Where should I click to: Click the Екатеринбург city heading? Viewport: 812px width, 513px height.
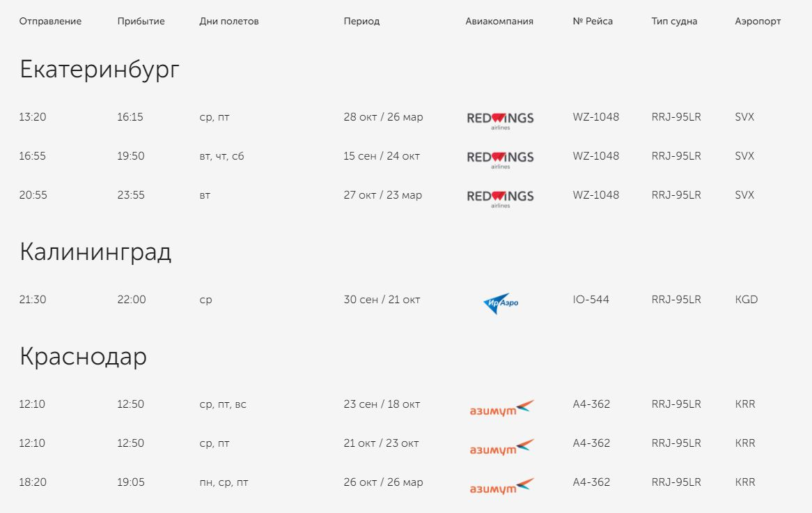pos(100,70)
